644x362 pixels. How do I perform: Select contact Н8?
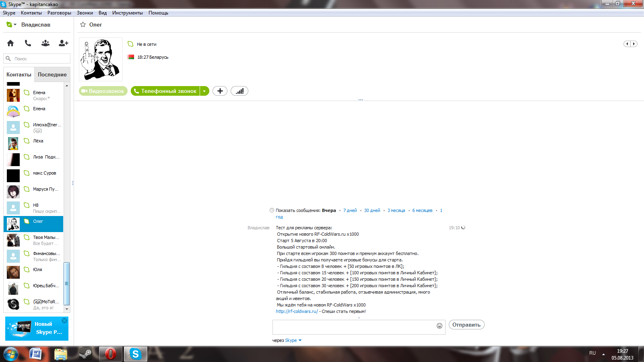(x=33, y=208)
